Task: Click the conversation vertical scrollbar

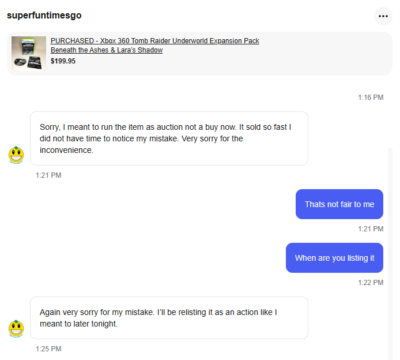Action: (x=390, y=253)
